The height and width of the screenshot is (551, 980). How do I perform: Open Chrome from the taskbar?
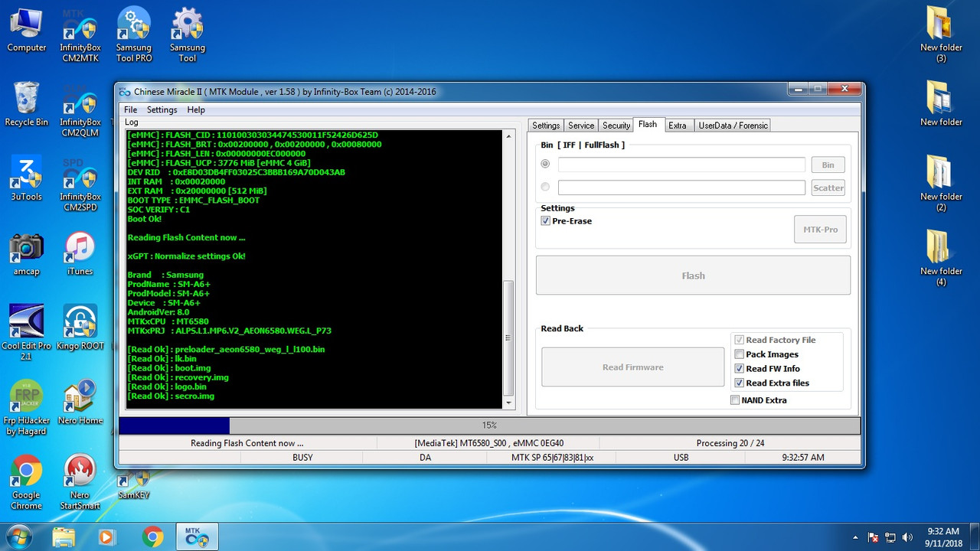click(x=152, y=537)
